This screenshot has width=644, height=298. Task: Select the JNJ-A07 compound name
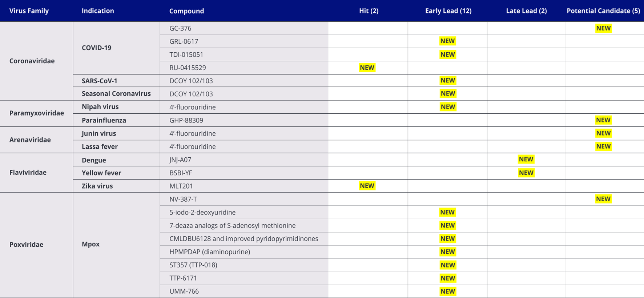[x=180, y=160]
